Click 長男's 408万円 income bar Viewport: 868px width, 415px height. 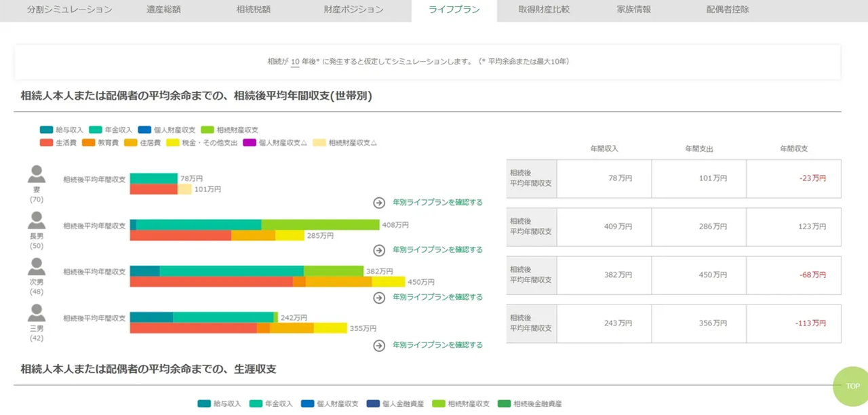pos(254,225)
